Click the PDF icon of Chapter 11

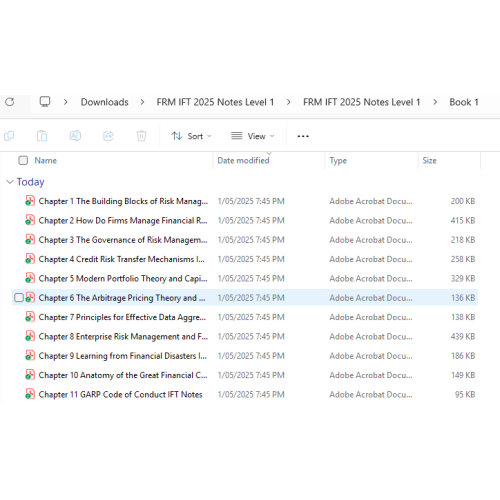[30, 394]
